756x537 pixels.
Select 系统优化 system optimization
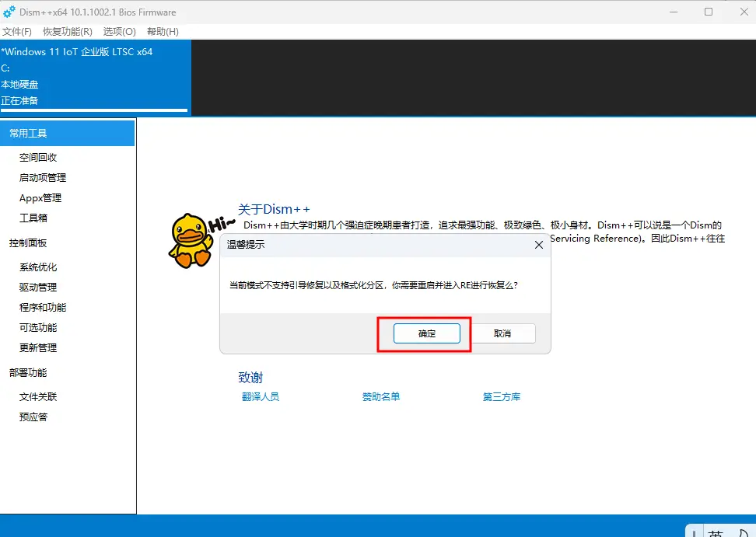[x=43, y=267]
